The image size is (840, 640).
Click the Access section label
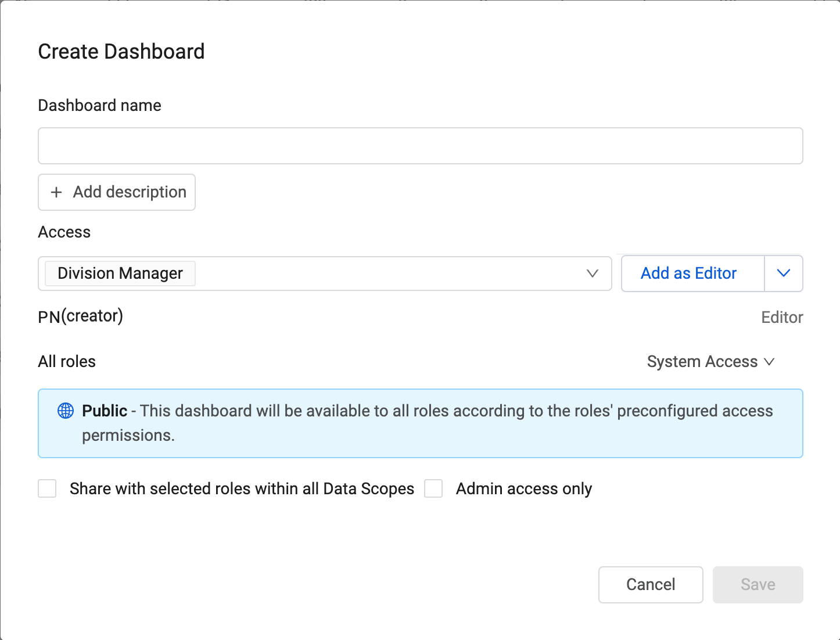(x=64, y=232)
